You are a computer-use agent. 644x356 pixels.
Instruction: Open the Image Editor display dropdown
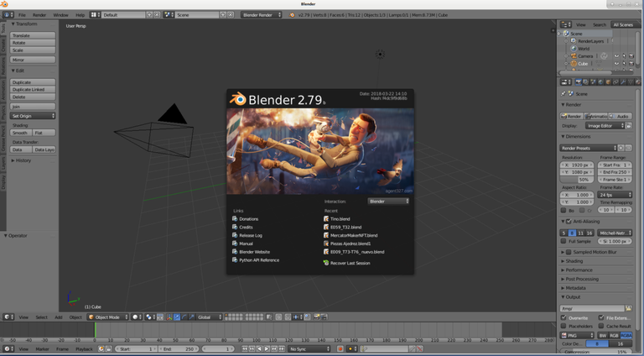pos(605,126)
